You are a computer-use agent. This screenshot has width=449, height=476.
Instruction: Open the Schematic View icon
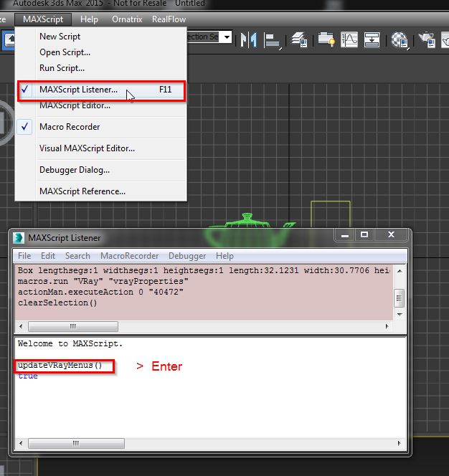coord(372,39)
